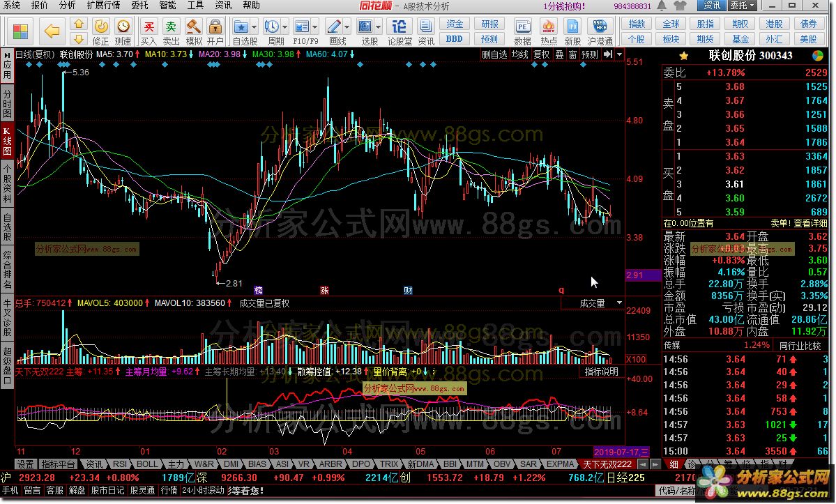Click the gold star next to 联创股份

(x=684, y=56)
